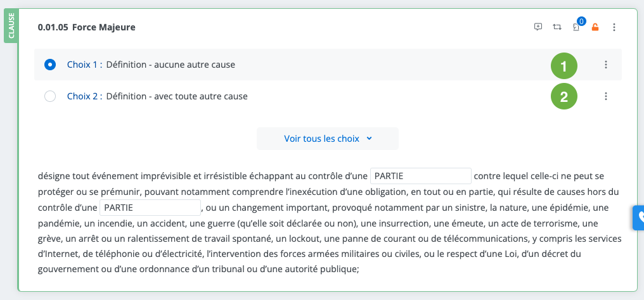Open the notes icon with badge 0
The width and height of the screenshot is (644, 300).
[x=576, y=27]
